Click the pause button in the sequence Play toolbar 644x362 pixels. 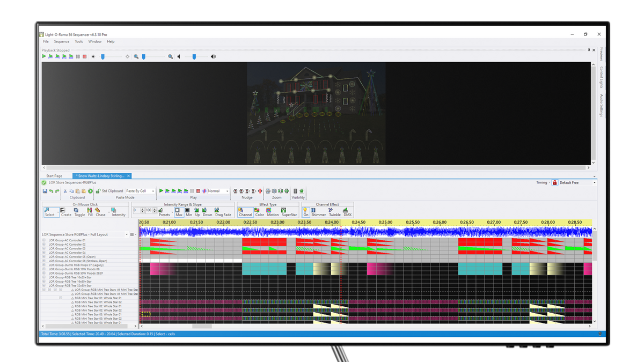(x=192, y=191)
